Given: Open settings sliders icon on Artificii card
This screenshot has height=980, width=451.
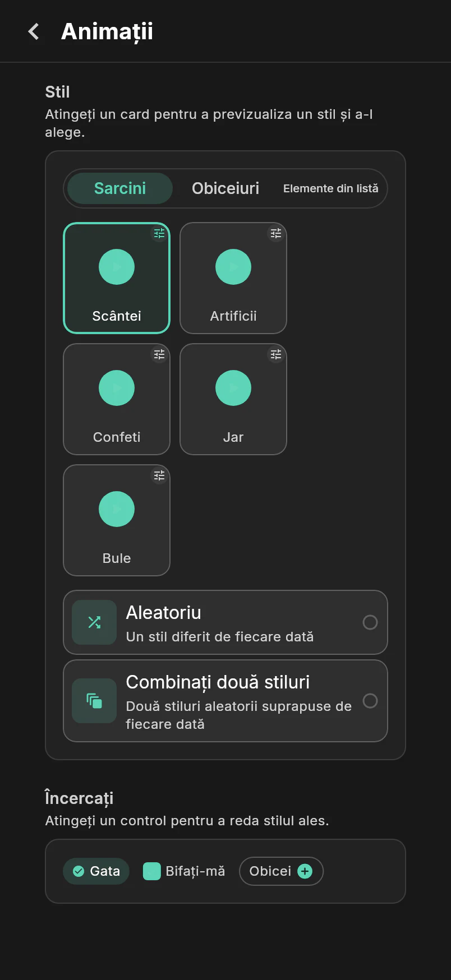Looking at the screenshot, I should pyautogui.click(x=276, y=233).
